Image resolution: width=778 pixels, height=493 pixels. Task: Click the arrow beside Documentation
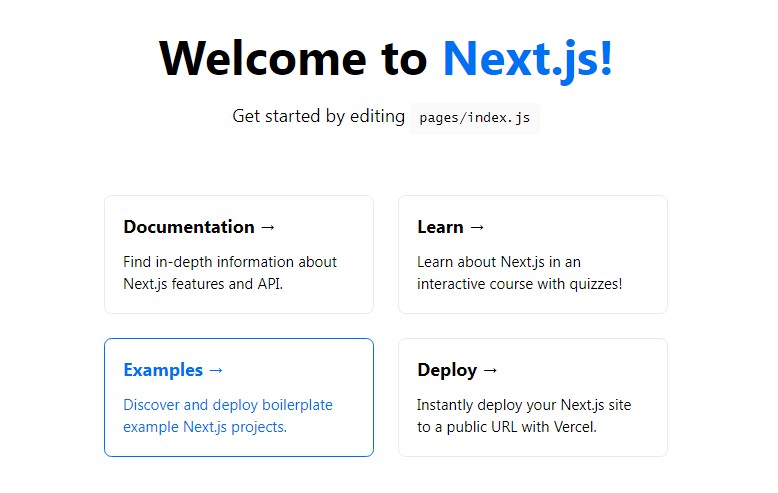(x=267, y=227)
